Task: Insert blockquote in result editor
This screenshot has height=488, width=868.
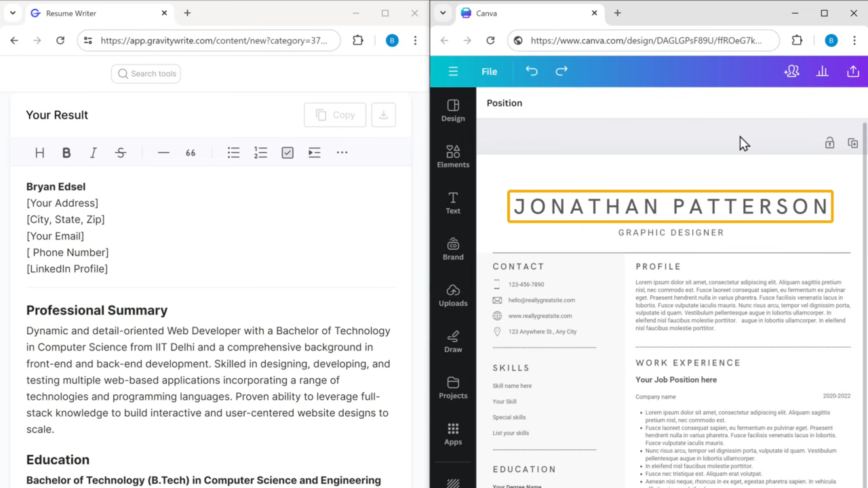Action: [x=191, y=152]
